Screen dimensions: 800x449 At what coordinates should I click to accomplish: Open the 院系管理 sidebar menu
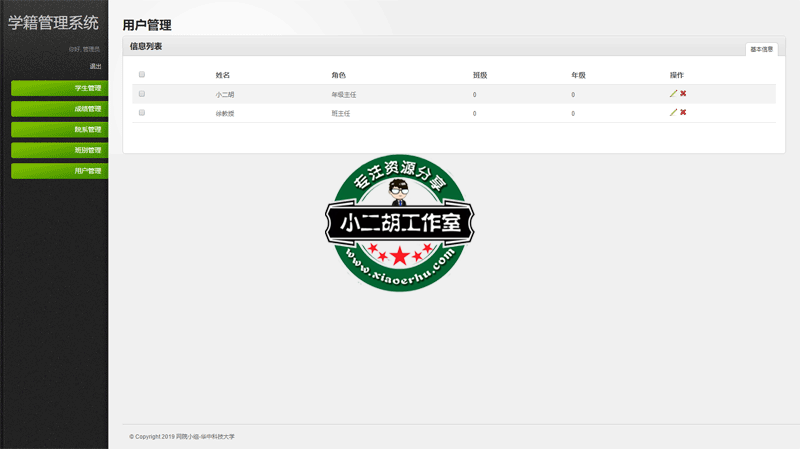[60, 130]
